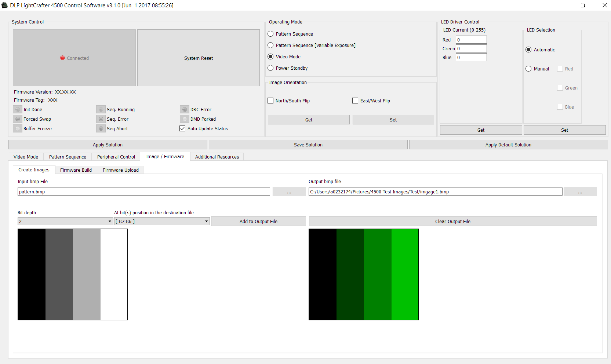This screenshot has height=364, width=611.
Task: Click Get under LED Driver Control
Action: pyautogui.click(x=481, y=130)
